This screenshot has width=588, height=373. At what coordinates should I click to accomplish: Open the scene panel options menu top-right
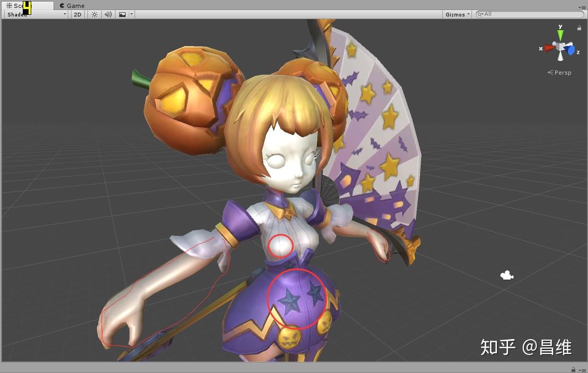[x=582, y=7]
